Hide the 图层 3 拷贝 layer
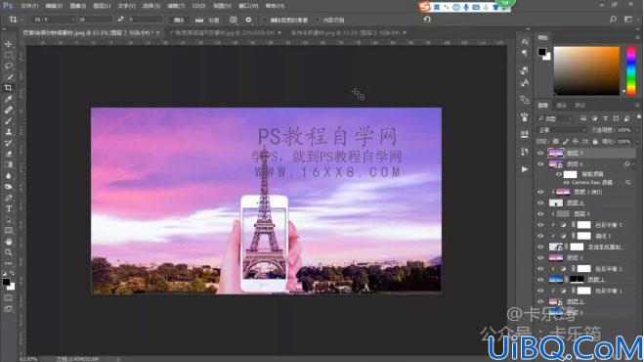This screenshot has width=644, height=362. (x=540, y=192)
